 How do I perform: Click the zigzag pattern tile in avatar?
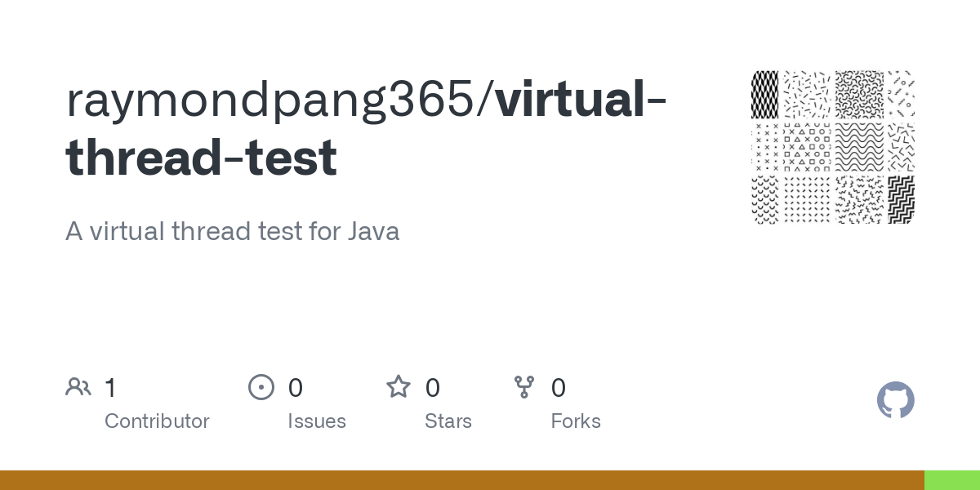click(901, 199)
